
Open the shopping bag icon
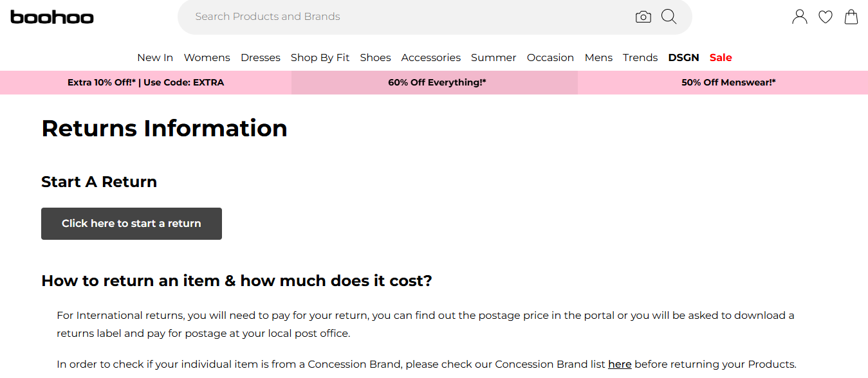[851, 17]
